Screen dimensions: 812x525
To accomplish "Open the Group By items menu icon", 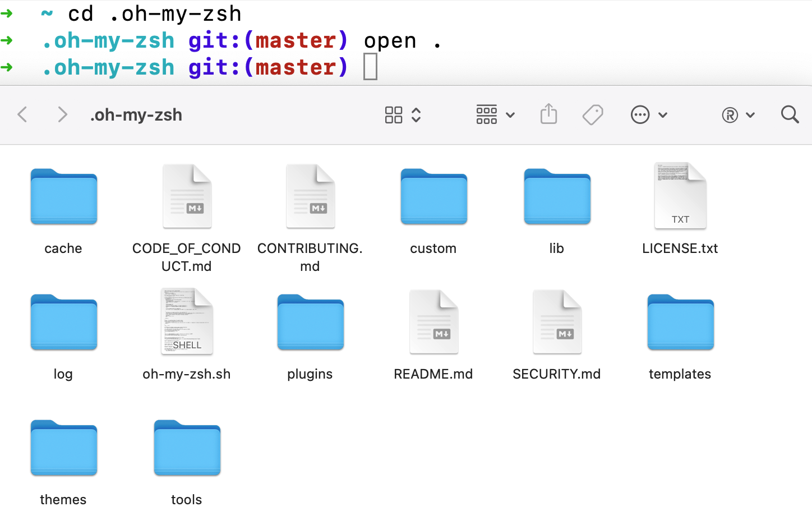I will [487, 115].
